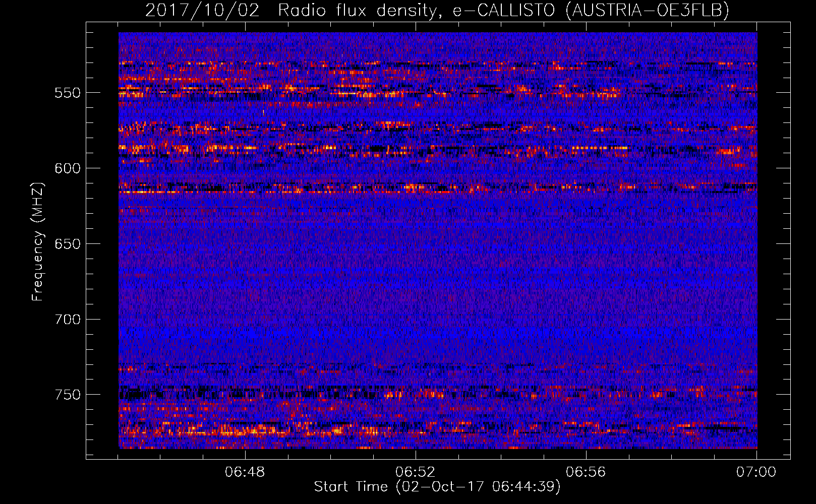Click the 700 frequency axis label
Viewport: 816px width, 504px height.
coord(68,320)
